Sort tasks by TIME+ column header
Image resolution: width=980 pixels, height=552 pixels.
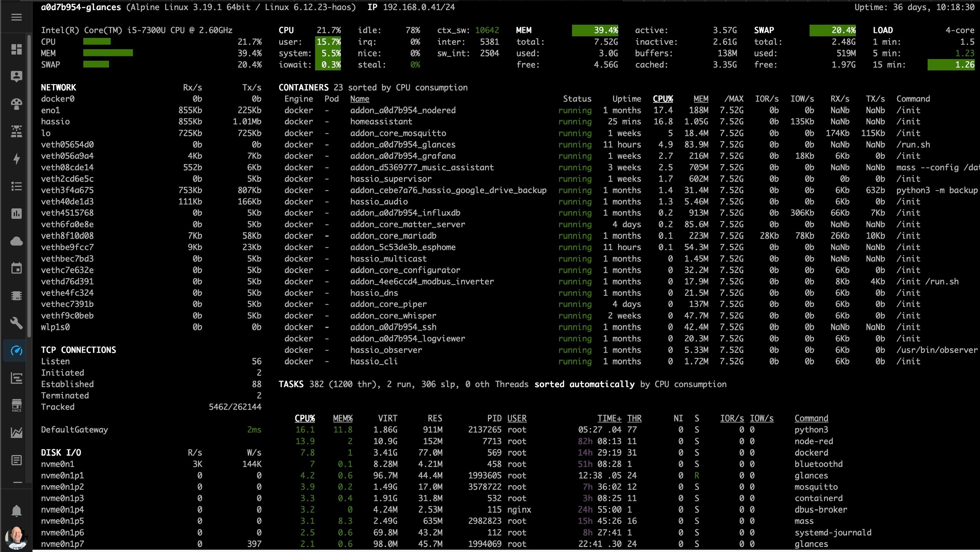609,418
